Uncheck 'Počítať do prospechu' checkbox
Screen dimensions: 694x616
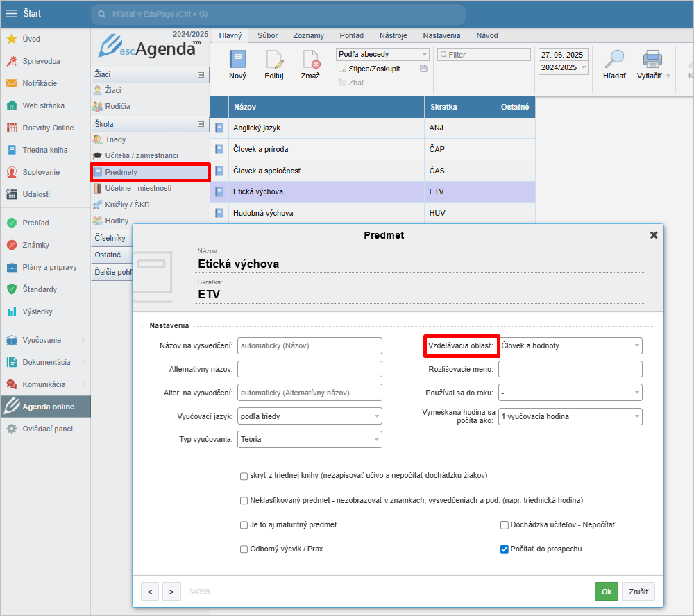click(x=504, y=549)
